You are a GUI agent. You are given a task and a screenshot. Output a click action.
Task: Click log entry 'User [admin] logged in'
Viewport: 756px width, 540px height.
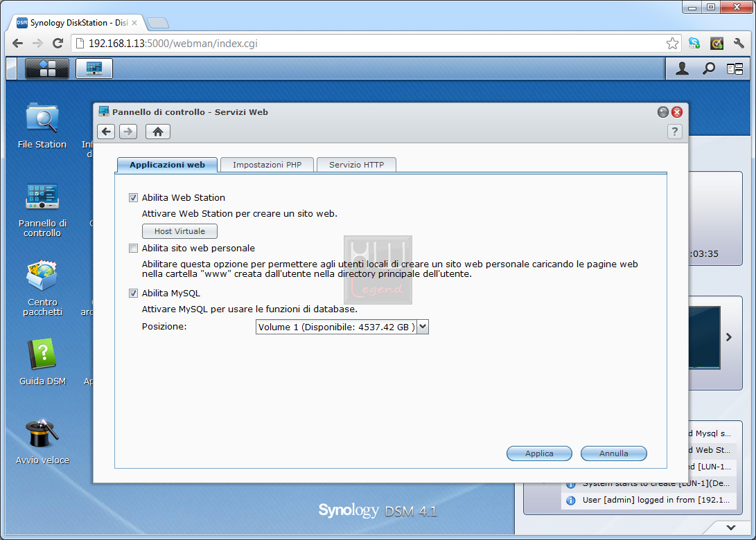coord(651,500)
